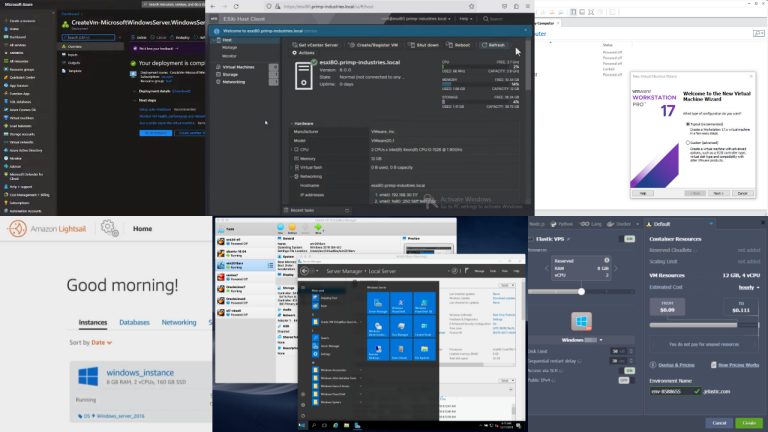Click the Networking sidebar icon in ESXi
Viewport: 768px width, 432px height.
218,82
